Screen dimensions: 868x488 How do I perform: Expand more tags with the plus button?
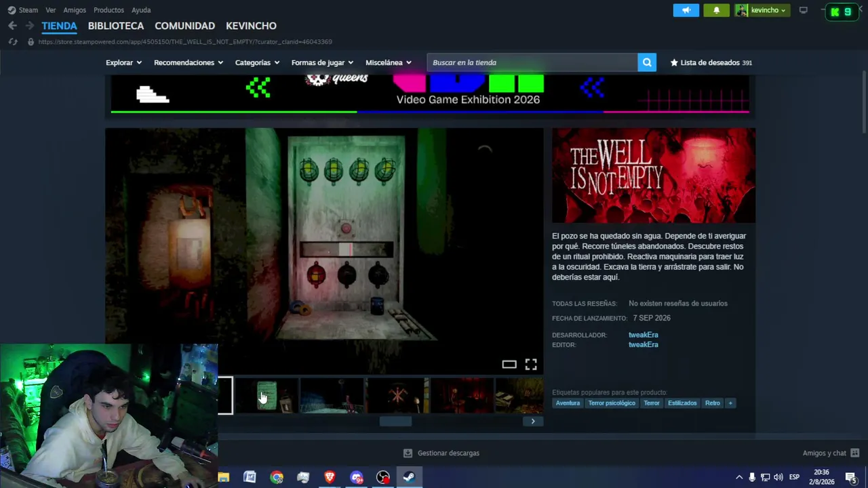(730, 403)
